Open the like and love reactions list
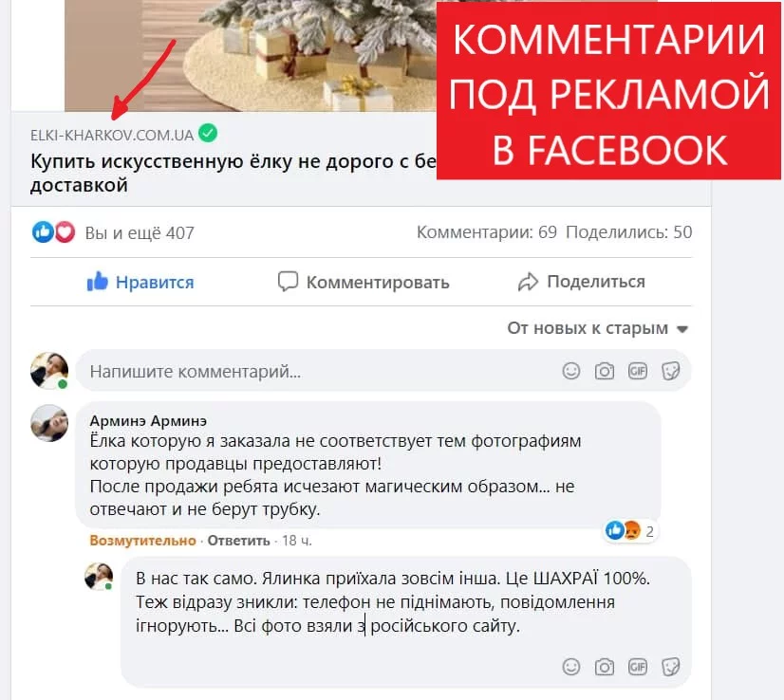784x700 pixels. [x=53, y=232]
